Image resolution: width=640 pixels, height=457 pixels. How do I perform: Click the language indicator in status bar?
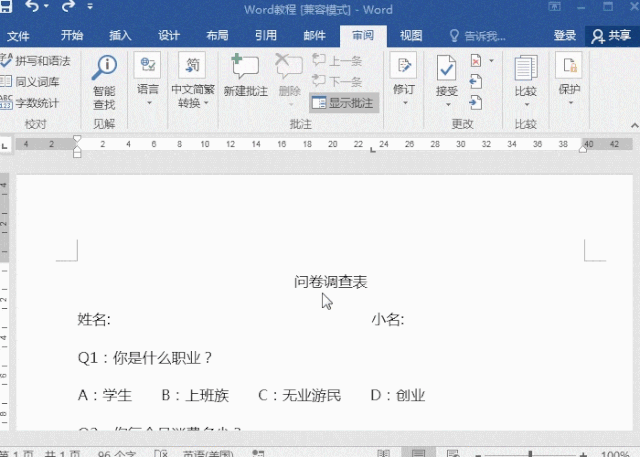(208, 453)
